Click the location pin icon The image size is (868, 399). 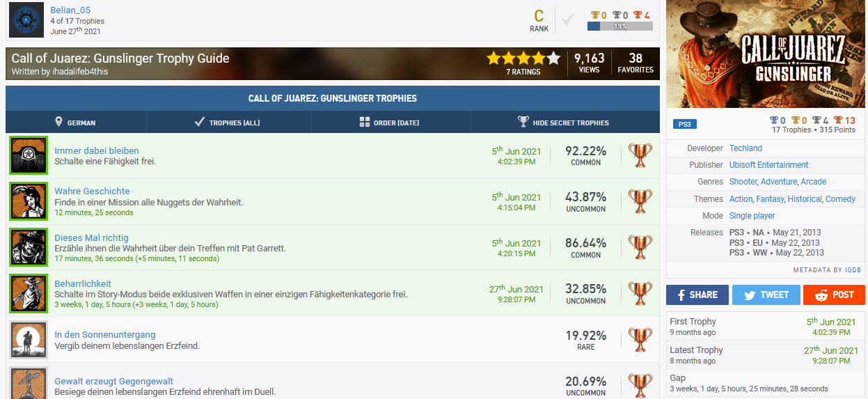click(58, 122)
